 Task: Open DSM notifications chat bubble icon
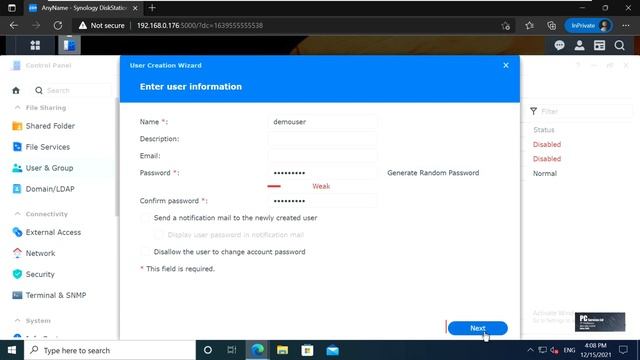[x=559, y=45]
